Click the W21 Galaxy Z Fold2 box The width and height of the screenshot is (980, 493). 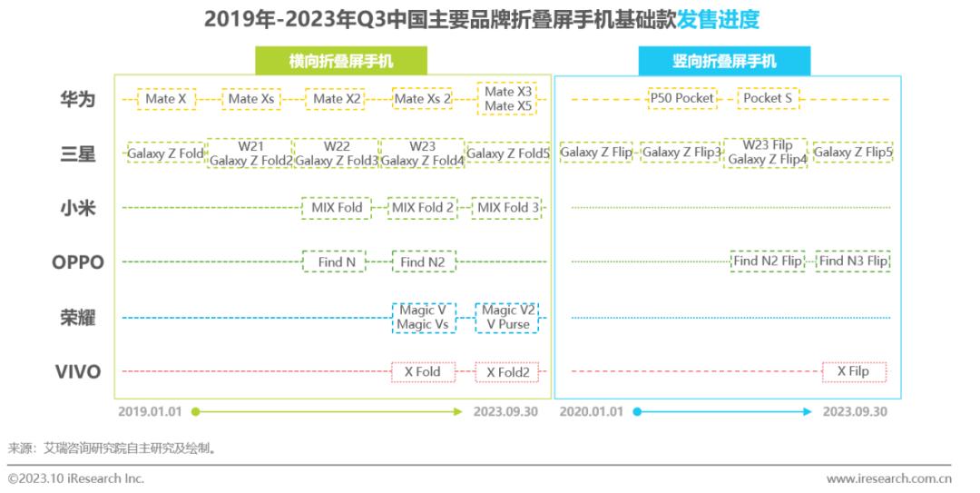[x=250, y=153]
